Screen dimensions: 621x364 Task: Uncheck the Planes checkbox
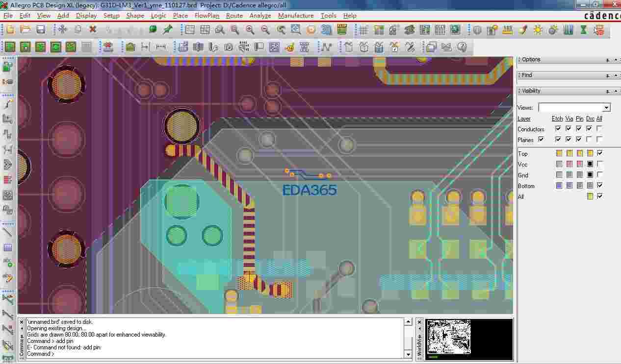coord(541,140)
